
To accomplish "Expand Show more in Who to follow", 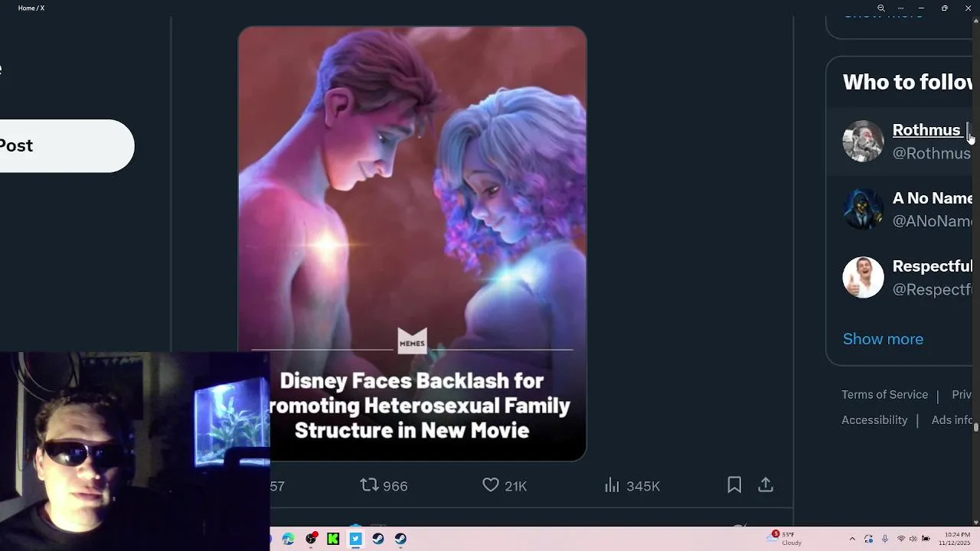I will (883, 339).
